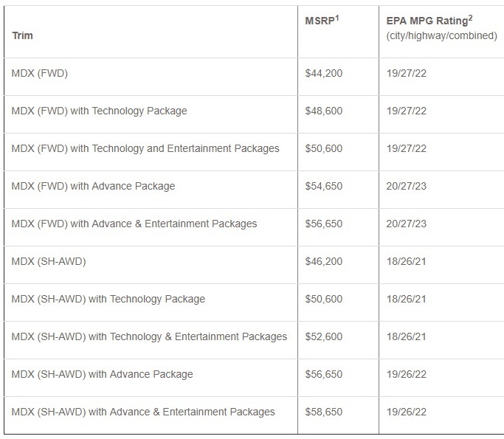Viewport: 504px width, 439px height.
Task: Click the $54,650 price cell
Action: click(323, 186)
